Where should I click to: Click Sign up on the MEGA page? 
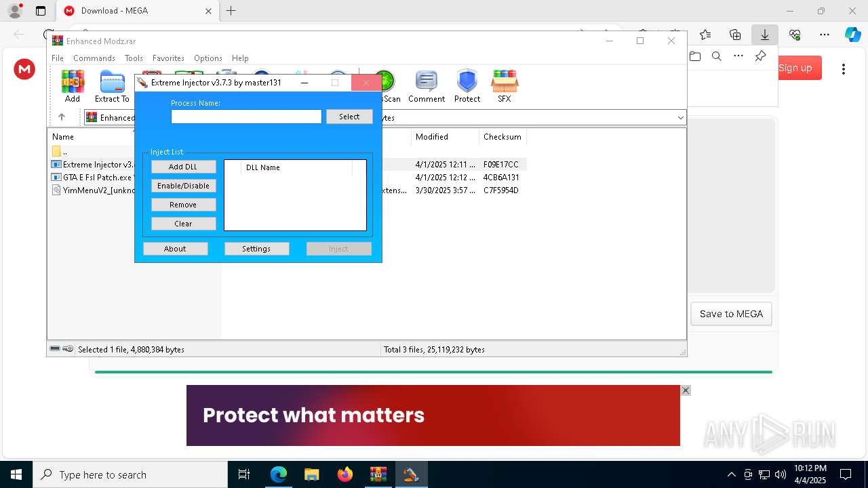pyautogui.click(x=795, y=68)
